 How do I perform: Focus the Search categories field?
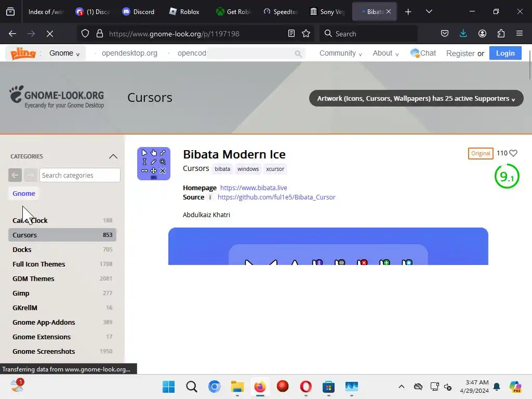[x=79, y=175]
